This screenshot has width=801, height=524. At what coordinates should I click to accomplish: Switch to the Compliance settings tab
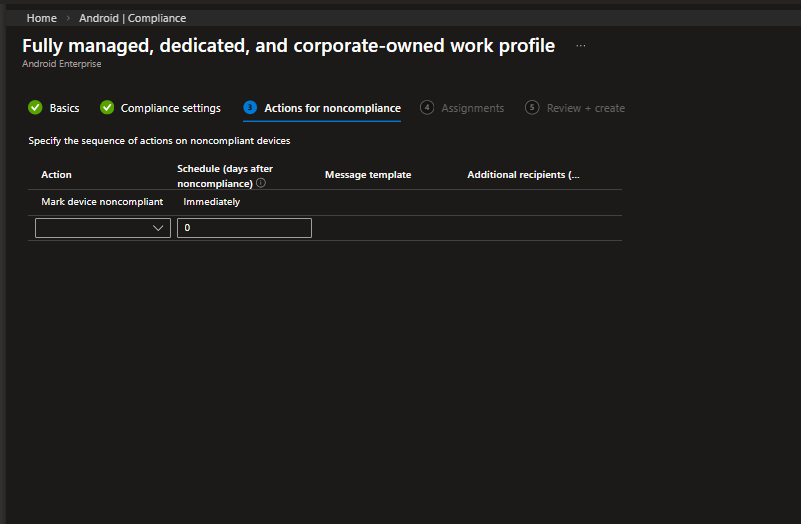[x=170, y=108]
